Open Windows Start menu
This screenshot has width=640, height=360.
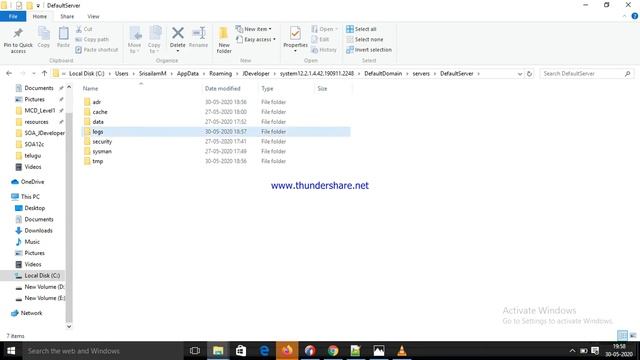[x=11, y=351]
